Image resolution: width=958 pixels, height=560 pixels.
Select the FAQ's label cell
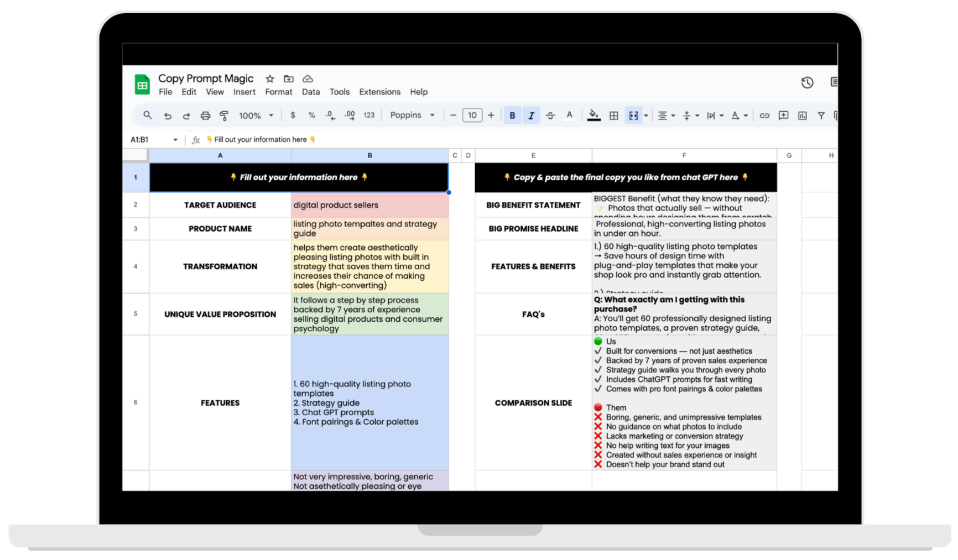tap(533, 314)
